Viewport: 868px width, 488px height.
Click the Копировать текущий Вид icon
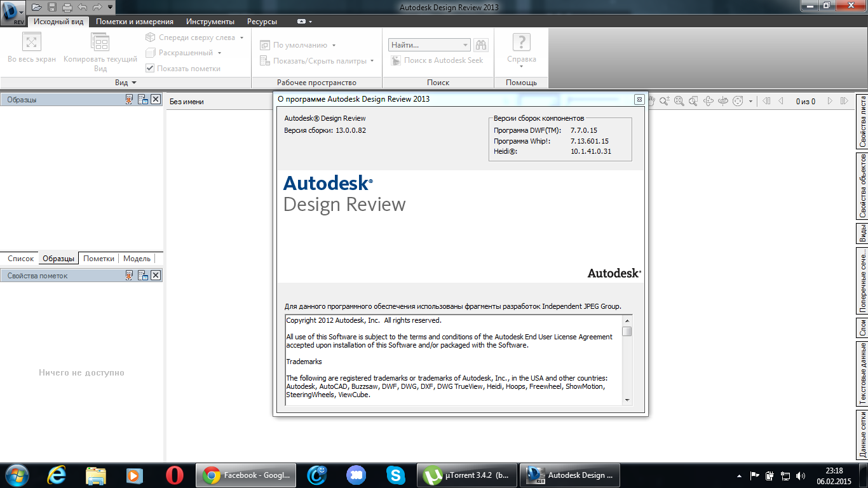tap(100, 42)
